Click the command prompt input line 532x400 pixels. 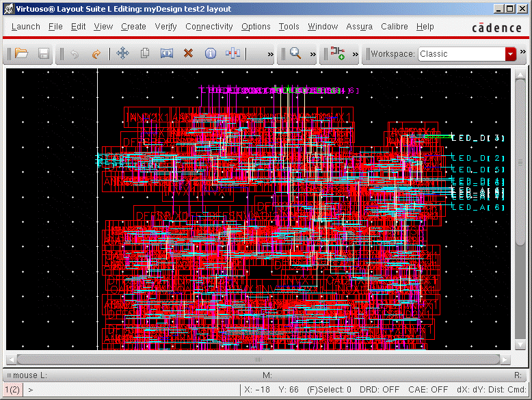pos(133,390)
